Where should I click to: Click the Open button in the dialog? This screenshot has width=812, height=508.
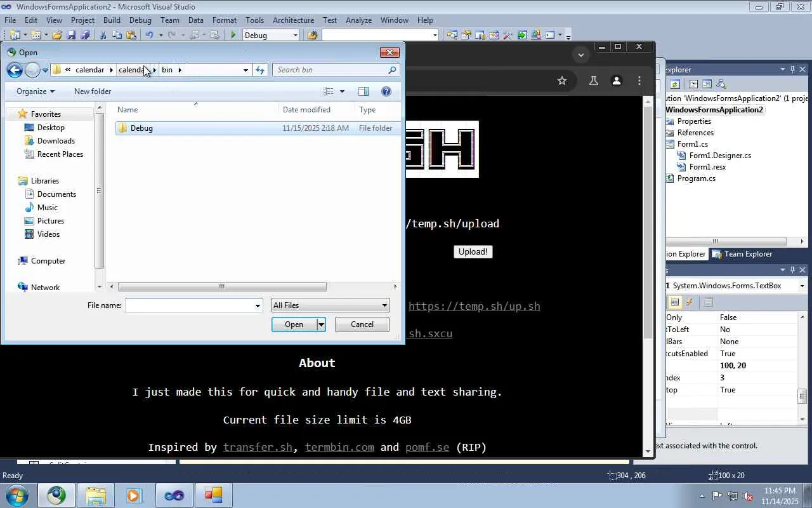(x=294, y=324)
